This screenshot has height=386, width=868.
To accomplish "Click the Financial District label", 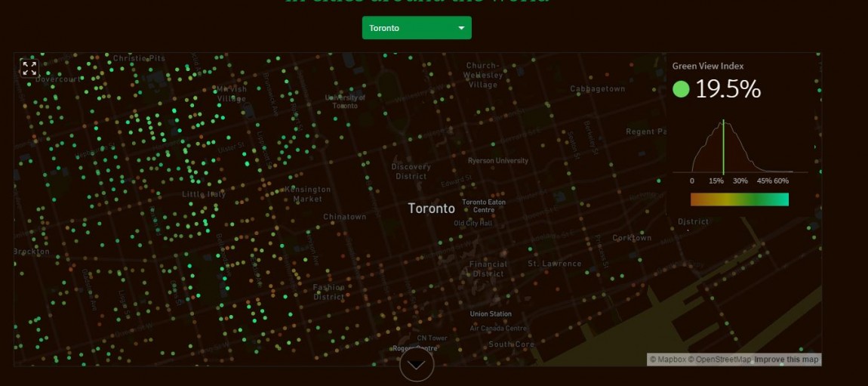I will [x=488, y=269].
